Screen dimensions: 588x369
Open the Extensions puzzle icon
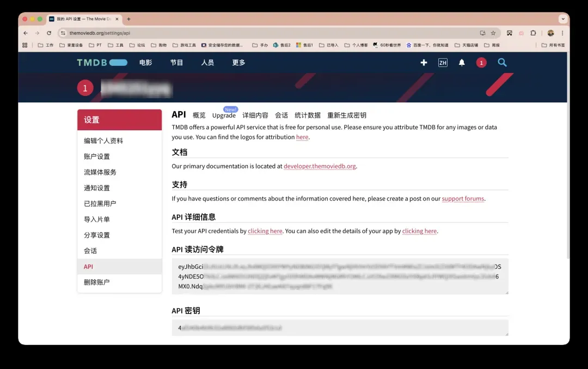pos(533,33)
